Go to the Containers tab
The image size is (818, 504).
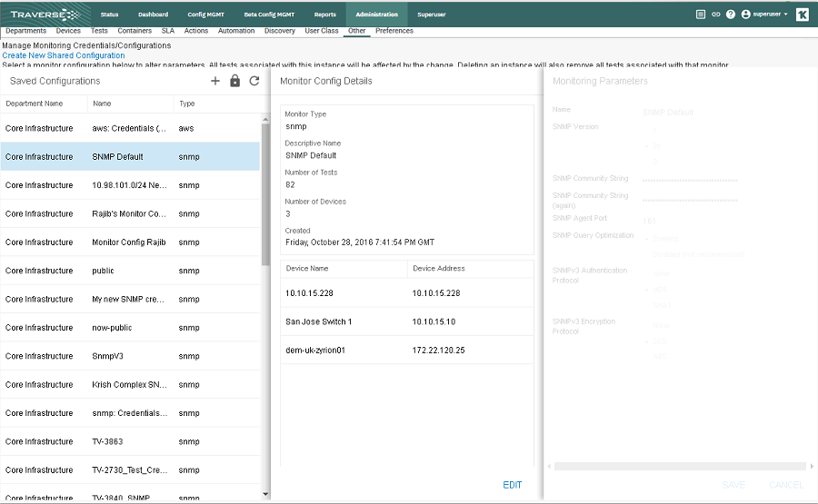(135, 31)
